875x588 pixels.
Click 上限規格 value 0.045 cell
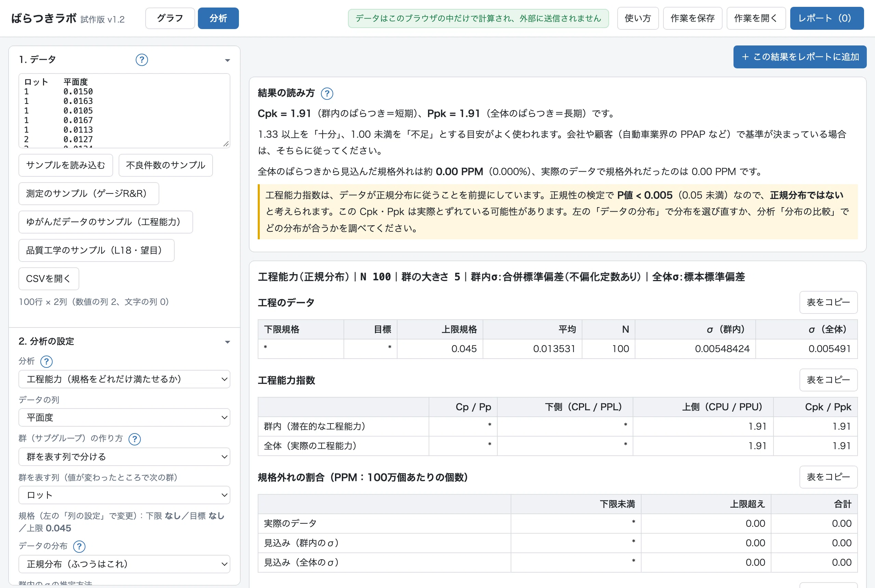click(x=440, y=349)
